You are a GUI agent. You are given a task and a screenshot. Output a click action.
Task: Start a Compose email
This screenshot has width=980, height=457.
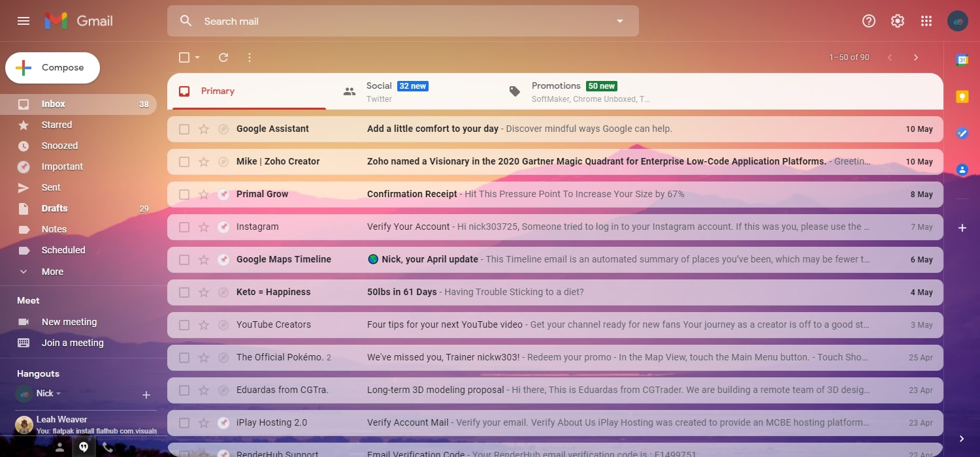(52, 67)
